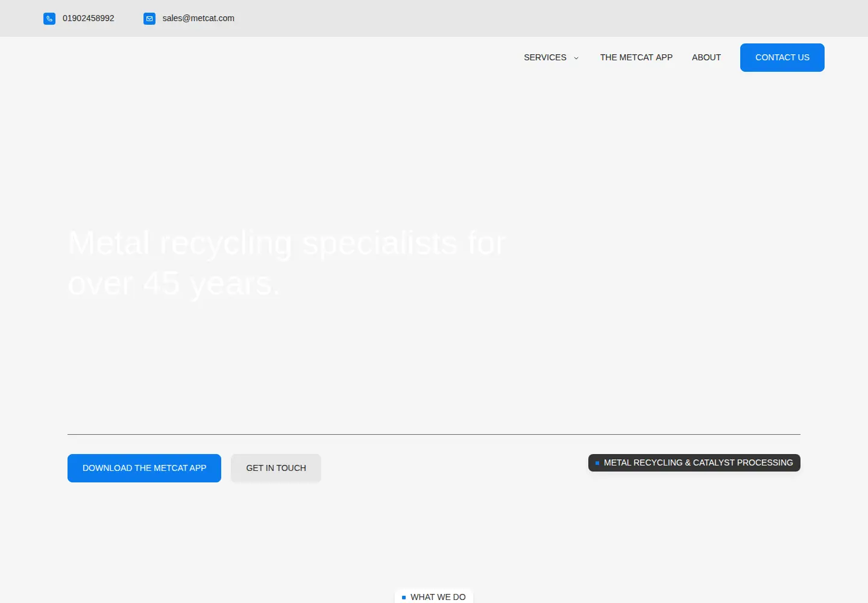The width and height of the screenshot is (868, 603).
Task: Open the sales@metcat.com email link
Action: [198, 18]
